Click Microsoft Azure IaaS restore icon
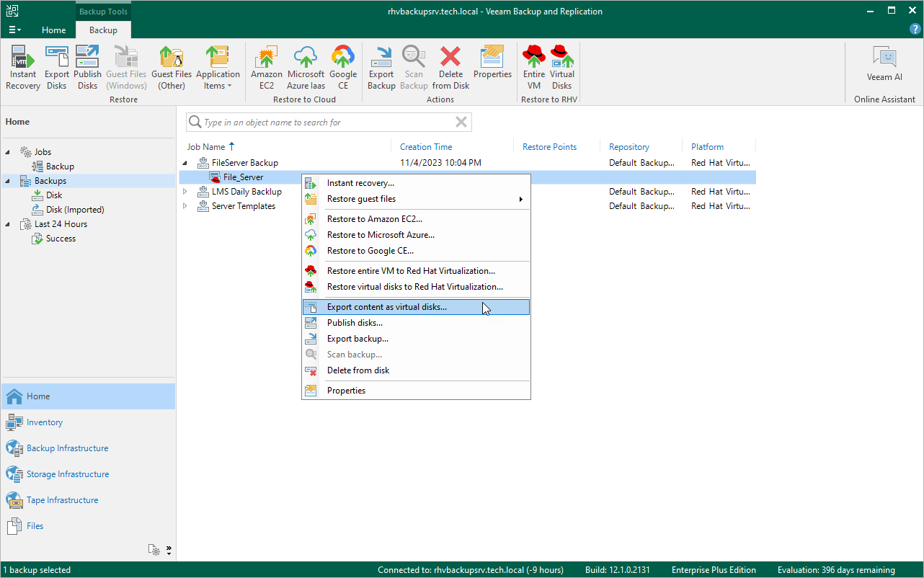The width and height of the screenshot is (924, 578). click(306, 68)
